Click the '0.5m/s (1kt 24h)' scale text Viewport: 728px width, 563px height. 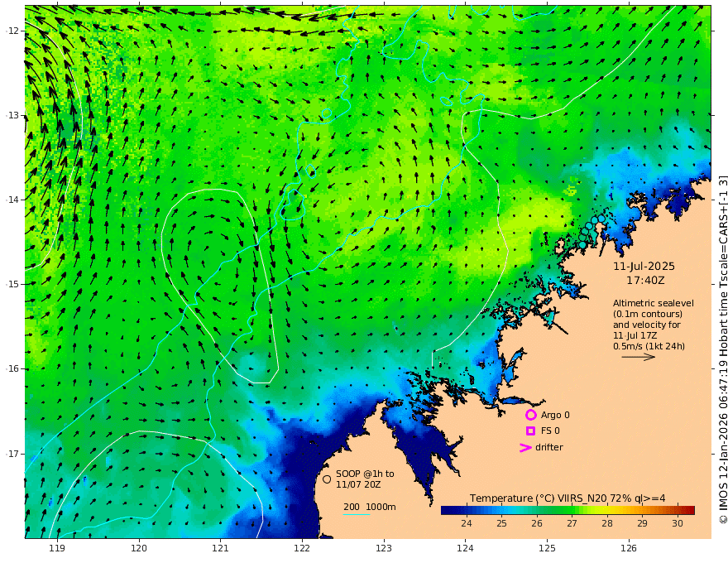coord(649,346)
